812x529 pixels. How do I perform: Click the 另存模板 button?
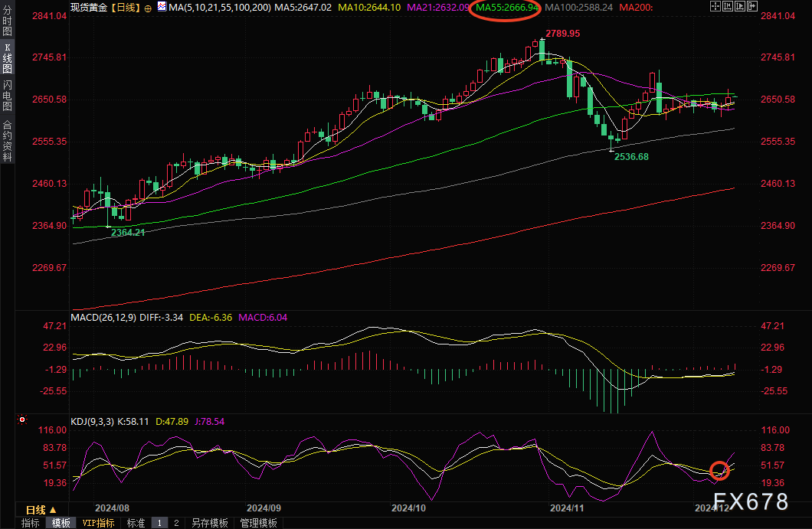pyautogui.click(x=209, y=523)
